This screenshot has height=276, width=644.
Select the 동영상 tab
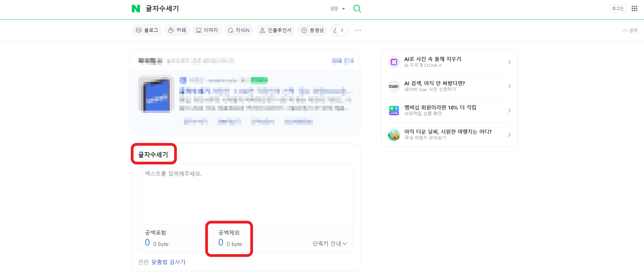(313, 30)
